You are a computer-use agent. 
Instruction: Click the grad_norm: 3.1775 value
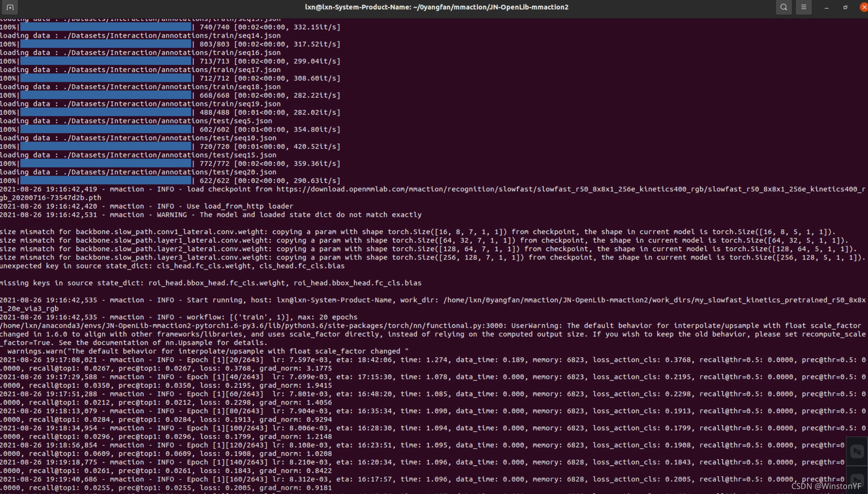(295, 368)
